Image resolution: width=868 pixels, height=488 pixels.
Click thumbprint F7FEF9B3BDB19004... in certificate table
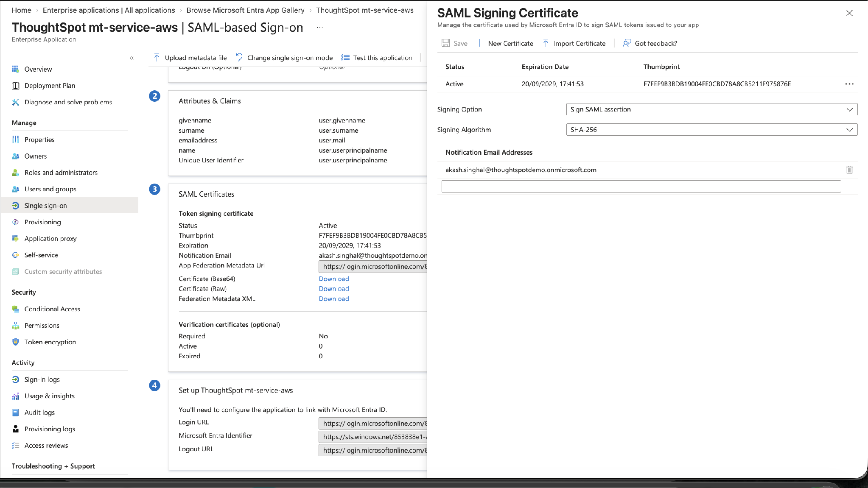(x=717, y=84)
